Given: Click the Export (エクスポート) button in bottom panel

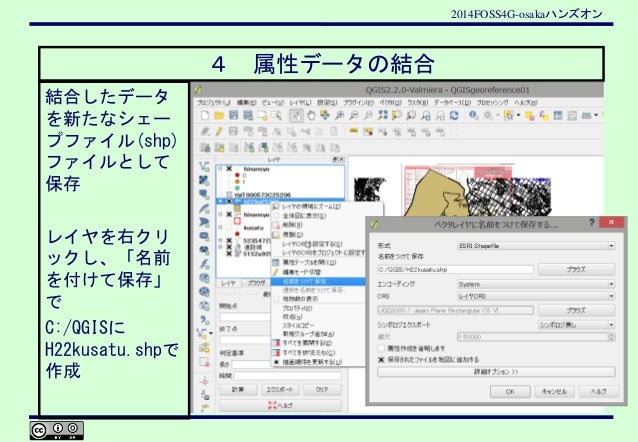Looking at the screenshot, I should [280, 389].
